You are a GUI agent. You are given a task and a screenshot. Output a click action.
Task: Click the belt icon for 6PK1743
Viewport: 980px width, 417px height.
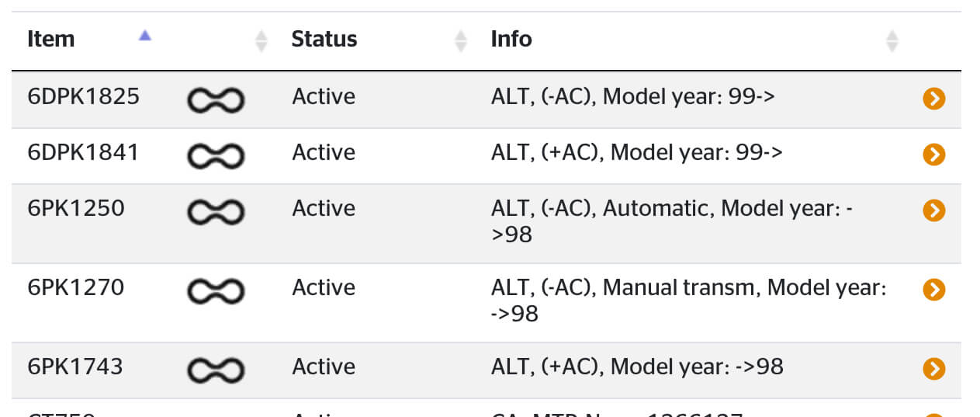click(x=216, y=370)
